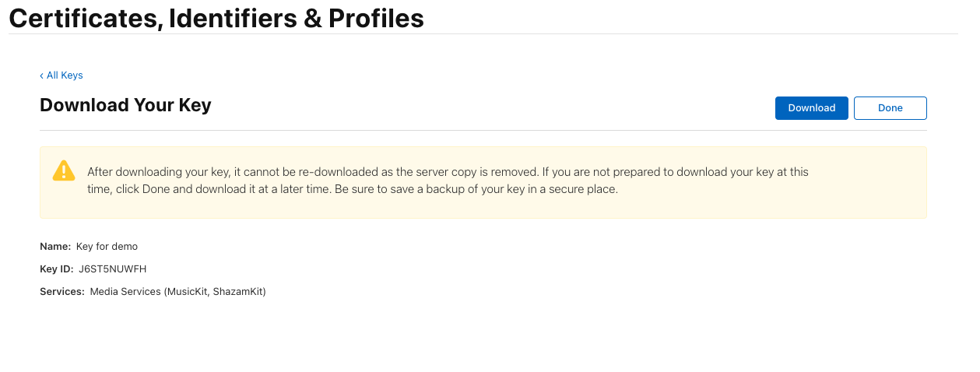Viewport: 980px width, 372px height.
Task: Click the back chevron beside All Keys
Action: pyautogui.click(x=42, y=75)
